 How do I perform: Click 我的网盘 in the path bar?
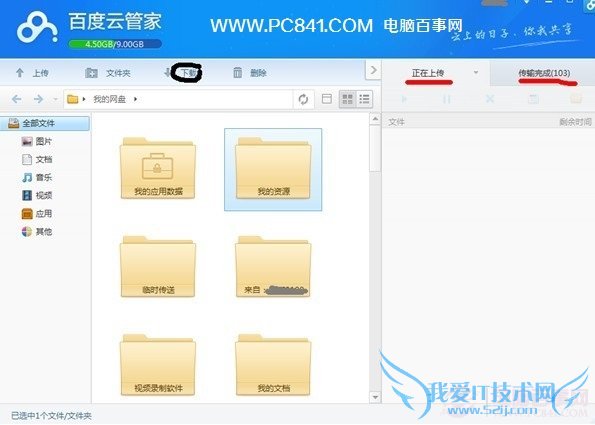click(x=109, y=99)
